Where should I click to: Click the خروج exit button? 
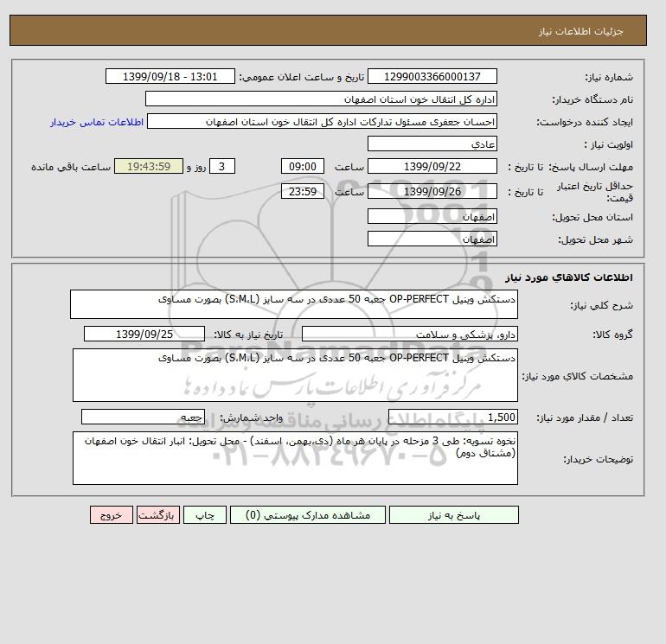(x=112, y=515)
